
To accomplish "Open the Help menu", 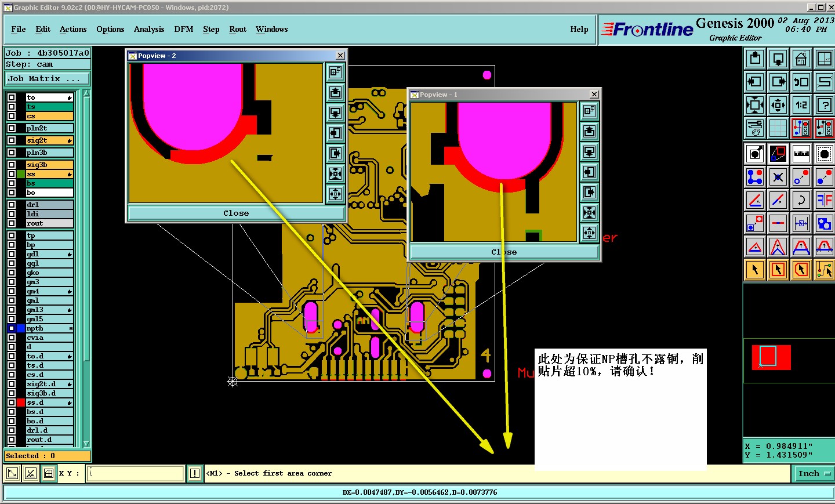I will coord(579,29).
